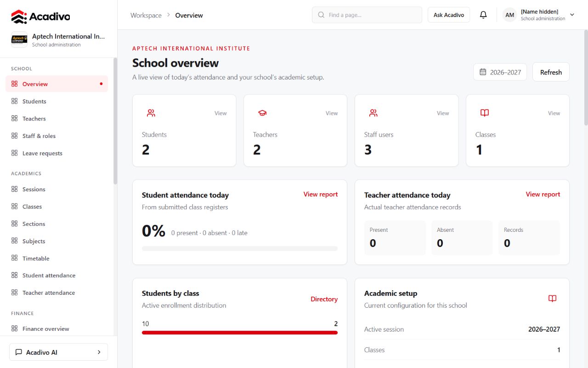Open the Directory link
The width and height of the screenshot is (588, 368).
324,299
